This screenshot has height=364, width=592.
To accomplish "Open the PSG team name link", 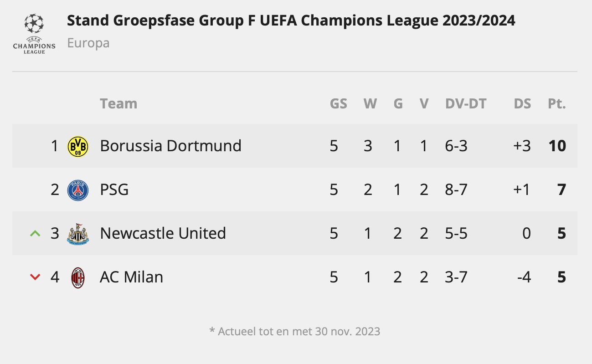I will (114, 190).
